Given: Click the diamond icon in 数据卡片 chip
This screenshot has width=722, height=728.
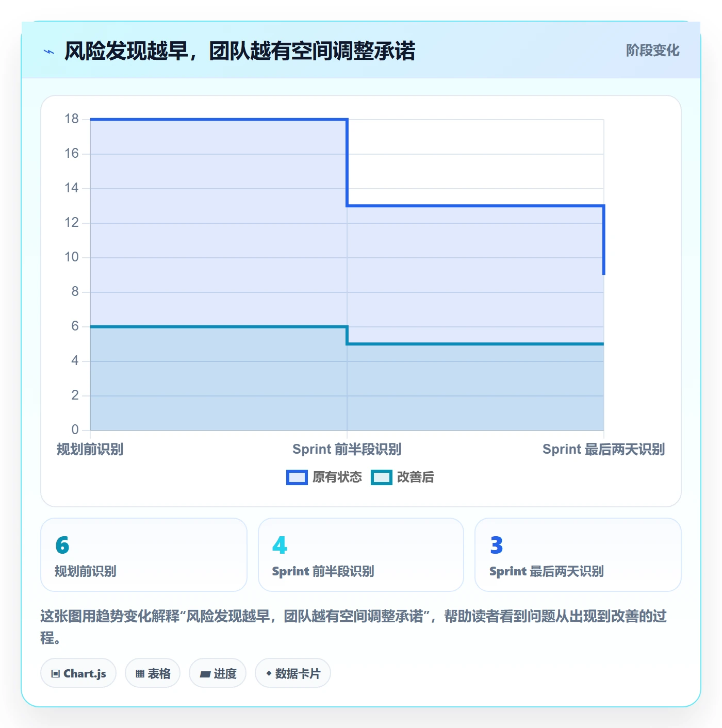Looking at the screenshot, I should (x=269, y=673).
